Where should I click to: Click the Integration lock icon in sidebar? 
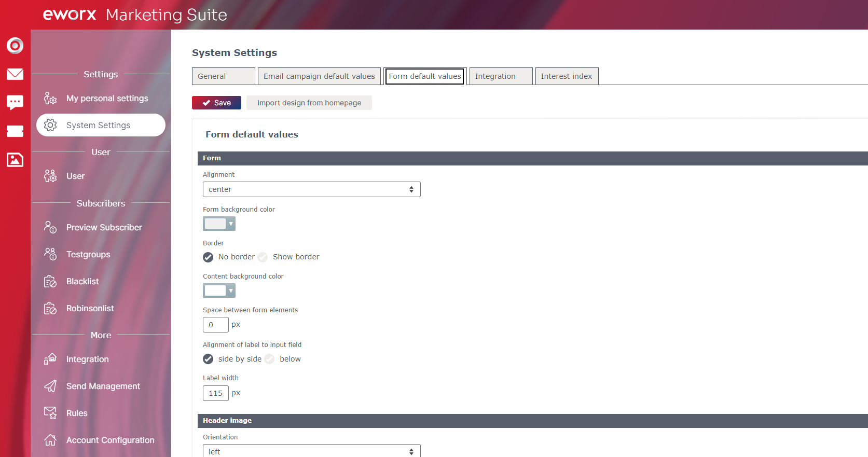click(50, 359)
